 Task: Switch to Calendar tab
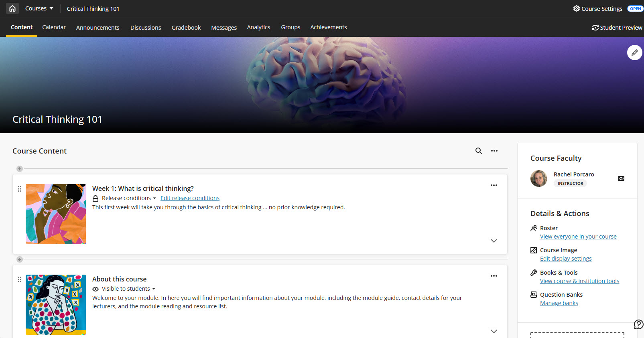tap(54, 27)
